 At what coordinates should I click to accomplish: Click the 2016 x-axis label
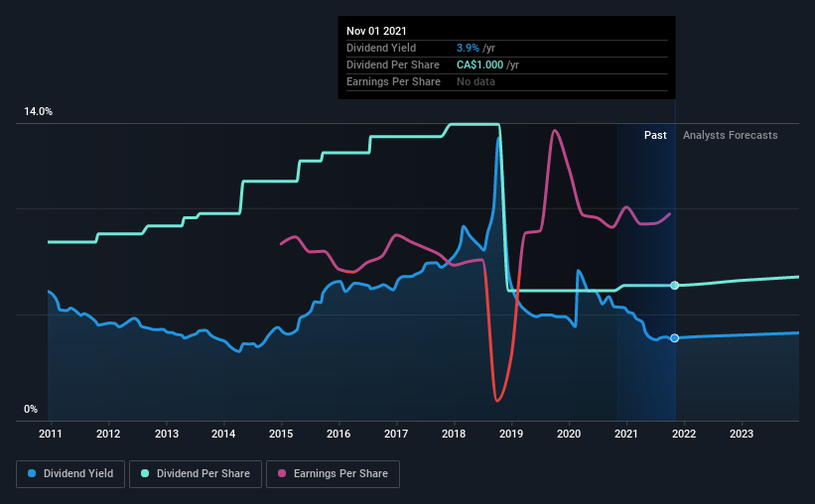click(339, 434)
